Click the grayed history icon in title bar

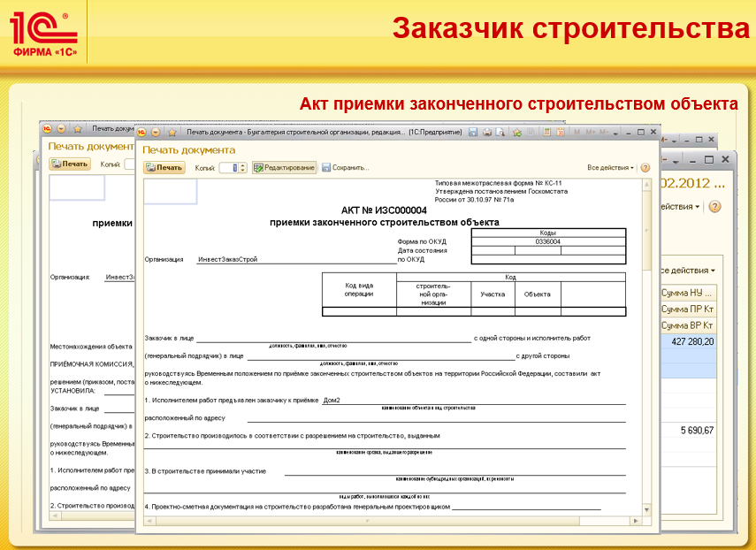(531, 132)
